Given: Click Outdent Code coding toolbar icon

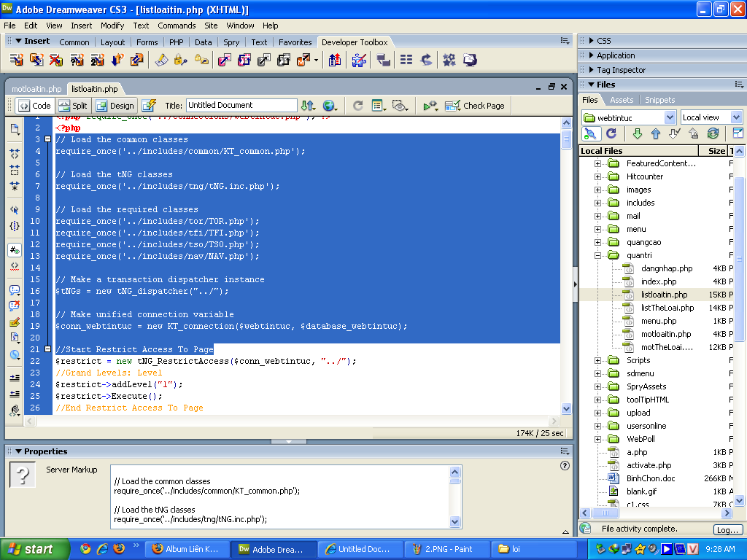Looking at the screenshot, I should (15, 394).
